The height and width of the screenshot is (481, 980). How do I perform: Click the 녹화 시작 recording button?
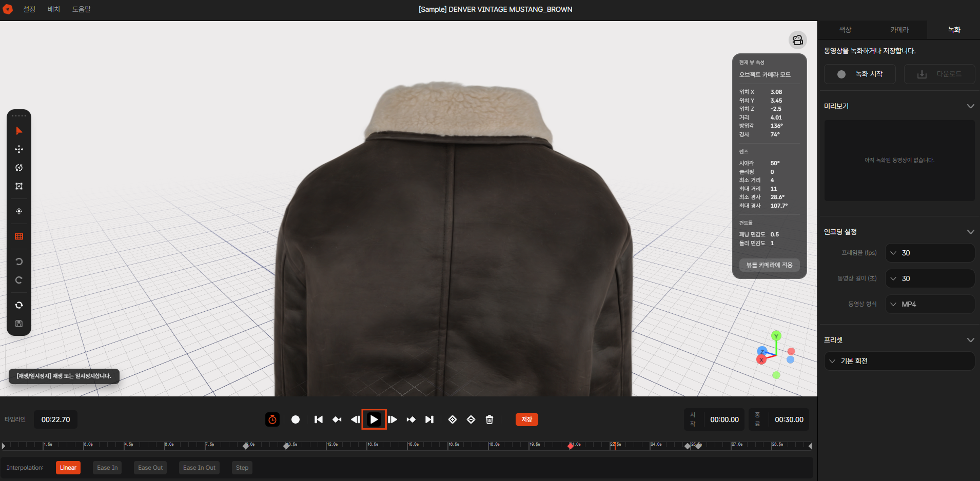point(860,74)
